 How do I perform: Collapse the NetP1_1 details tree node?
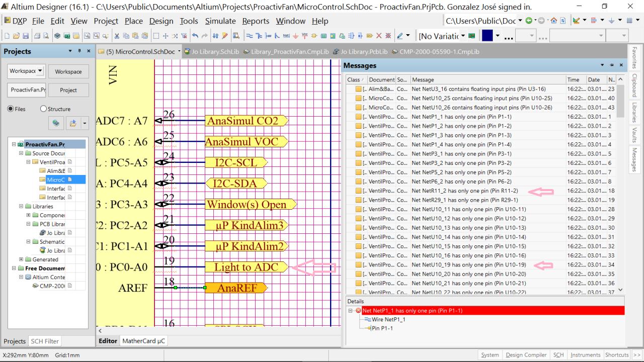(x=351, y=311)
